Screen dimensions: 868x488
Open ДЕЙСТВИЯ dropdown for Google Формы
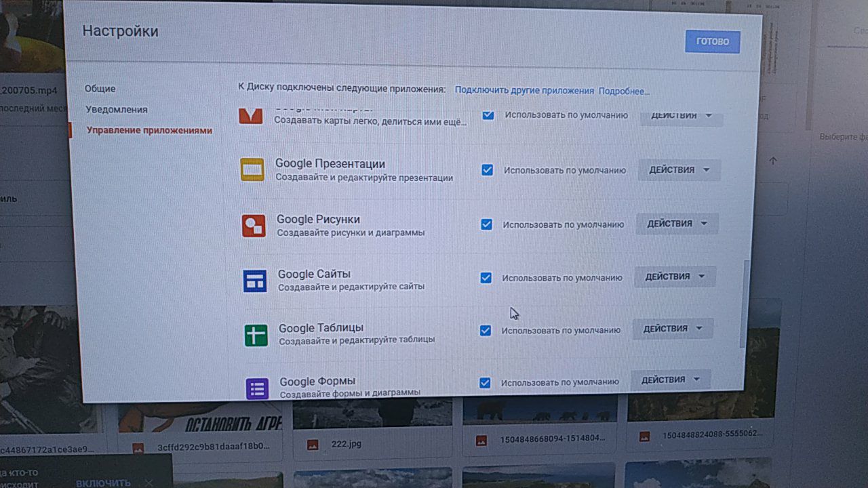pyautogui.click(x=671, y=380)
